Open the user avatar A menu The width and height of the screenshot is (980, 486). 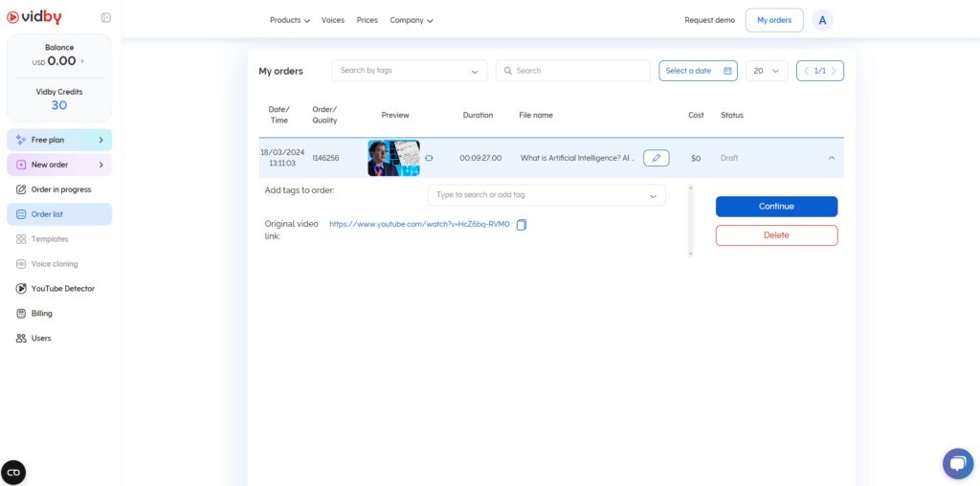pyautogui.click(x=822, y=21)
